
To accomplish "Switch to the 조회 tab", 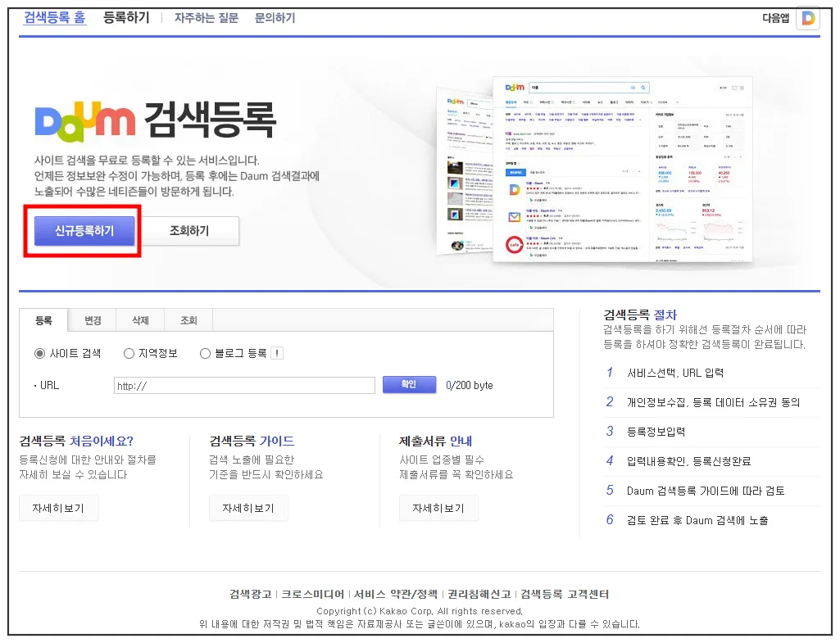I will (x=188, y=320).
